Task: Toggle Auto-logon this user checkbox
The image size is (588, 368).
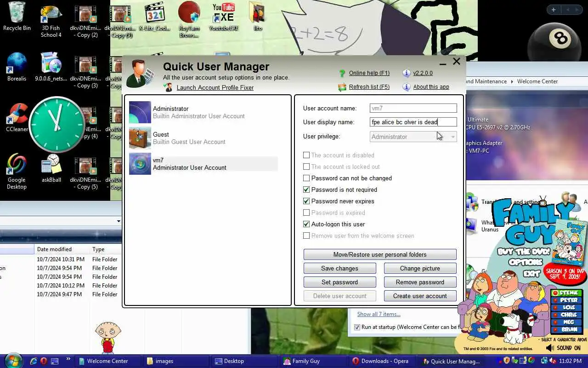Action: coord(306,224)
